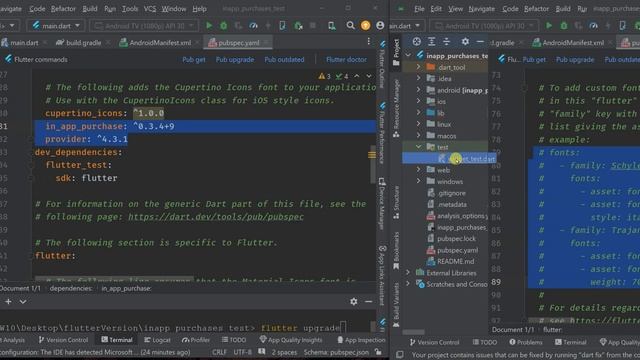Image resolution: width=640 pixels, height=360 pixels.
Task: Open Project panel options gear
Action: point(465,42)
